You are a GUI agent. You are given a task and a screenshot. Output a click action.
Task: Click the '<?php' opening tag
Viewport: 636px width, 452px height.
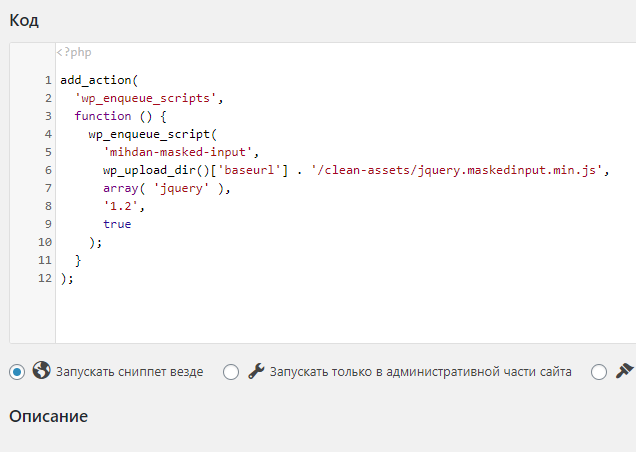point(74,52)
